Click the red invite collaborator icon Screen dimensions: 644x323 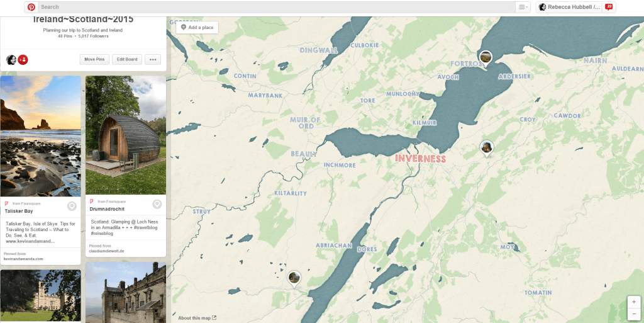(x=23, y=60)
